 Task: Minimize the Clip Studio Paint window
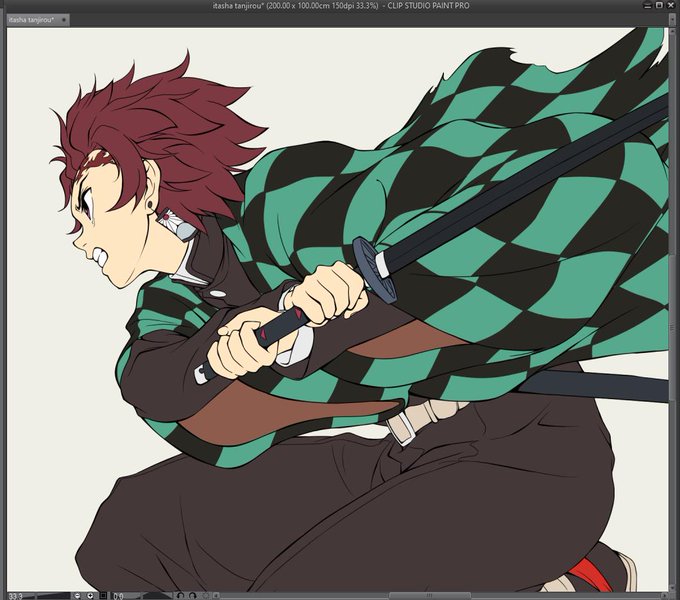[x=647, y=6]
